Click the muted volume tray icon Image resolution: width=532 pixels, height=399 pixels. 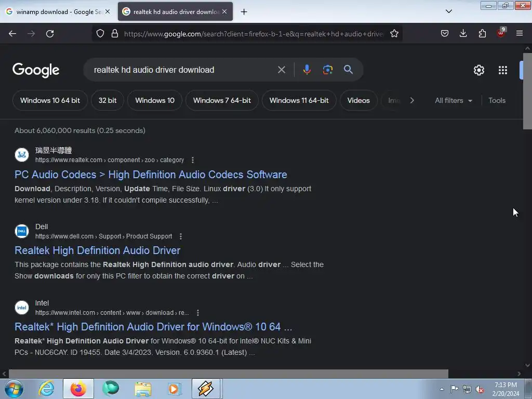click(480, 390)
